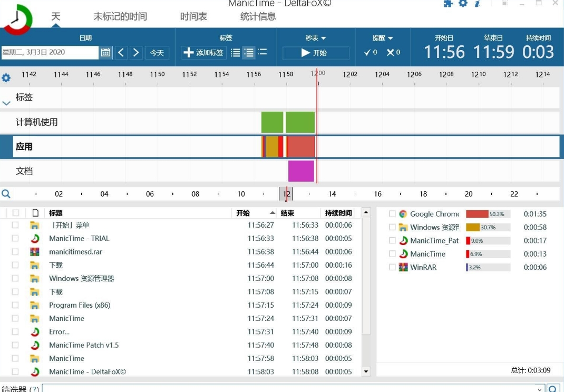Expand the 提醒 reminder dropdown

pos(383,38)
